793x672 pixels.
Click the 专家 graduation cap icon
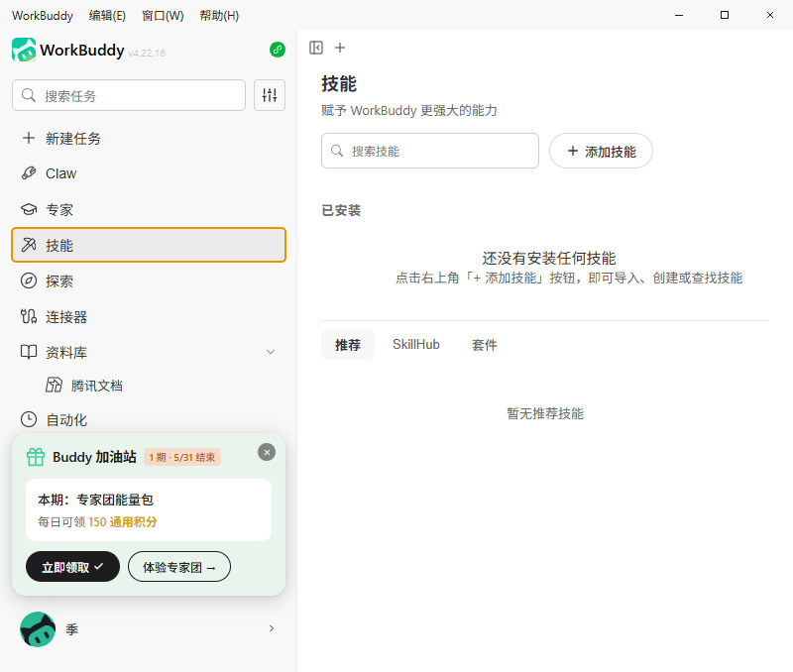point(29,209)
